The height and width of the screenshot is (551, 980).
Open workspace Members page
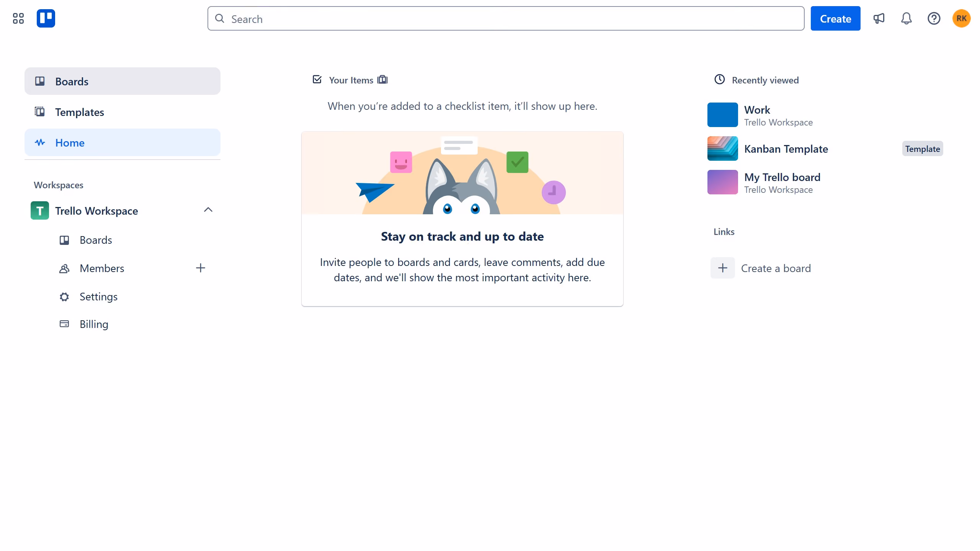point(101,268)
